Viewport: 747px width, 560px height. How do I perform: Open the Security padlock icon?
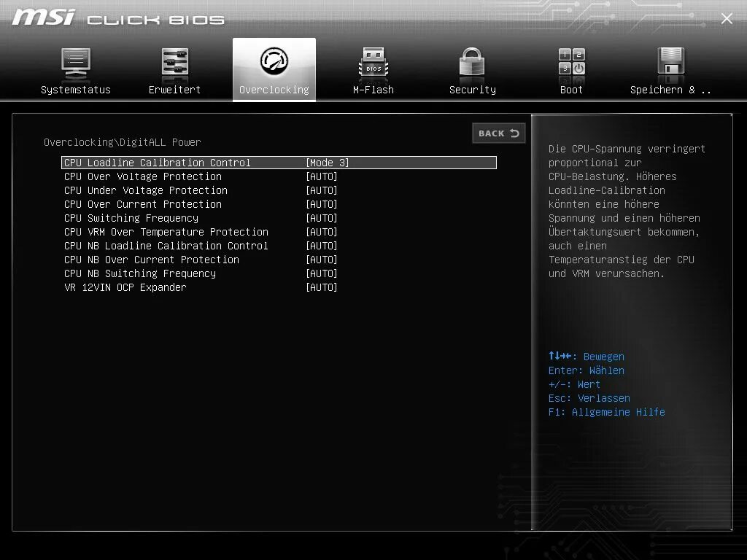coord(472,61)
